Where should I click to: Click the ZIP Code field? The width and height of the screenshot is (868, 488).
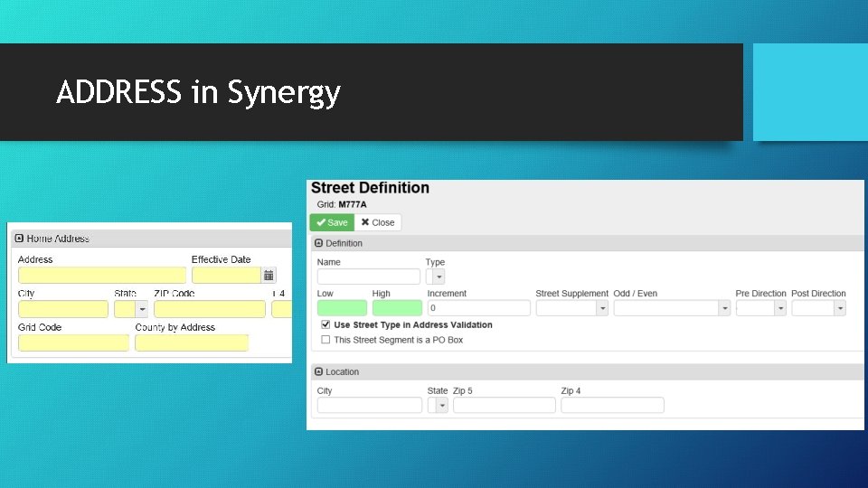(x=210, y=309)
